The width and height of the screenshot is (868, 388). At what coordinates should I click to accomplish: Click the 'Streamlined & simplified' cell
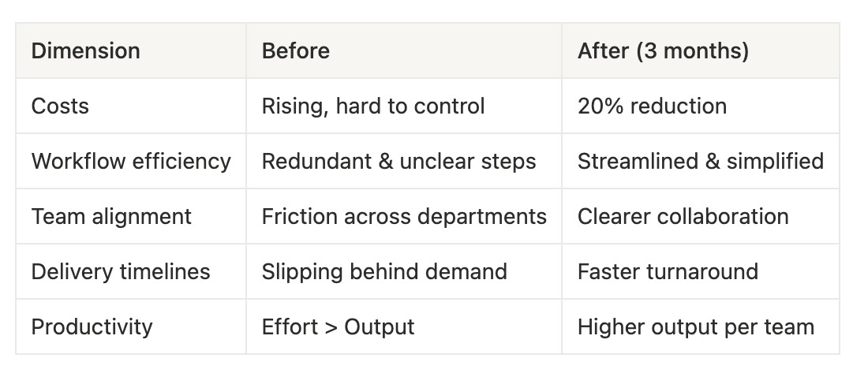pos(700,162)
